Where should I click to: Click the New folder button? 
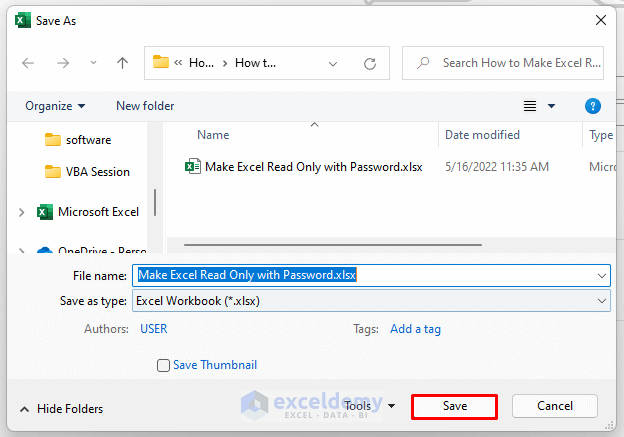145,106
